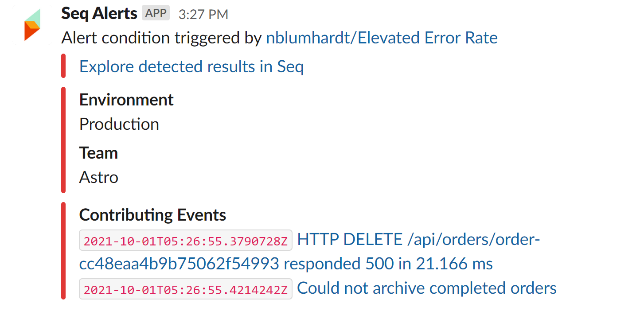Select the Astro team value text
Viewport: 644px width, 315px height.
[x=98, y=177]
